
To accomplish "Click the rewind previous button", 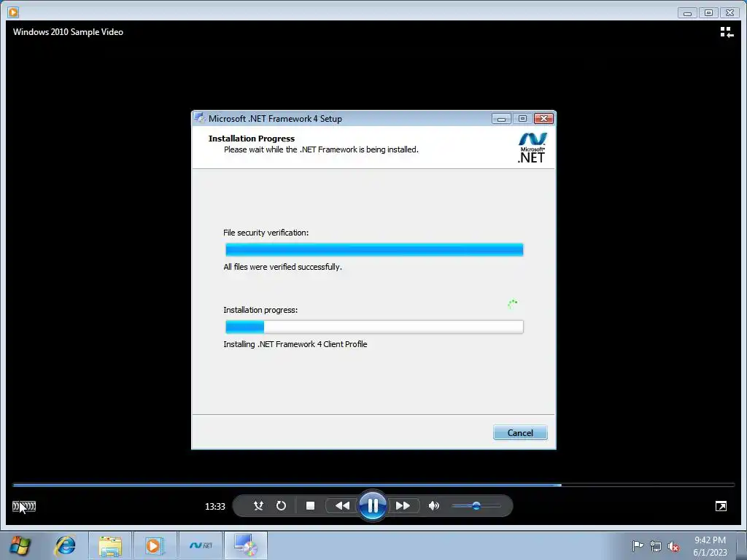I will (342, 506).
